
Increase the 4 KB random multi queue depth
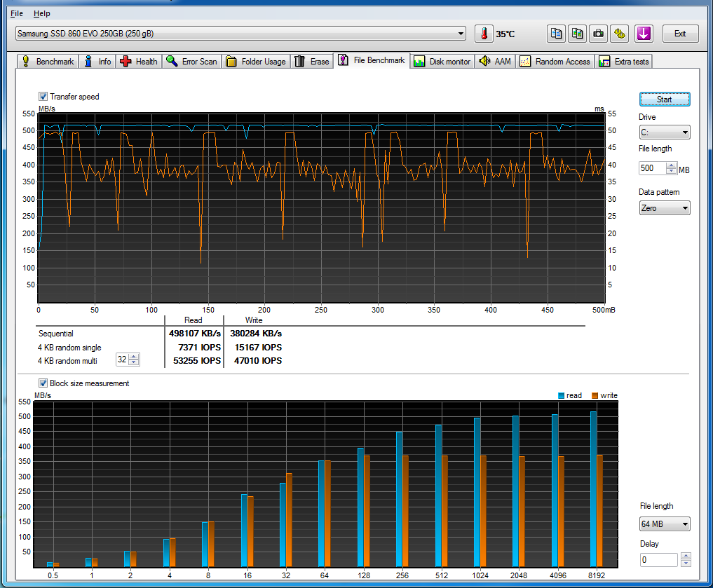134,356
